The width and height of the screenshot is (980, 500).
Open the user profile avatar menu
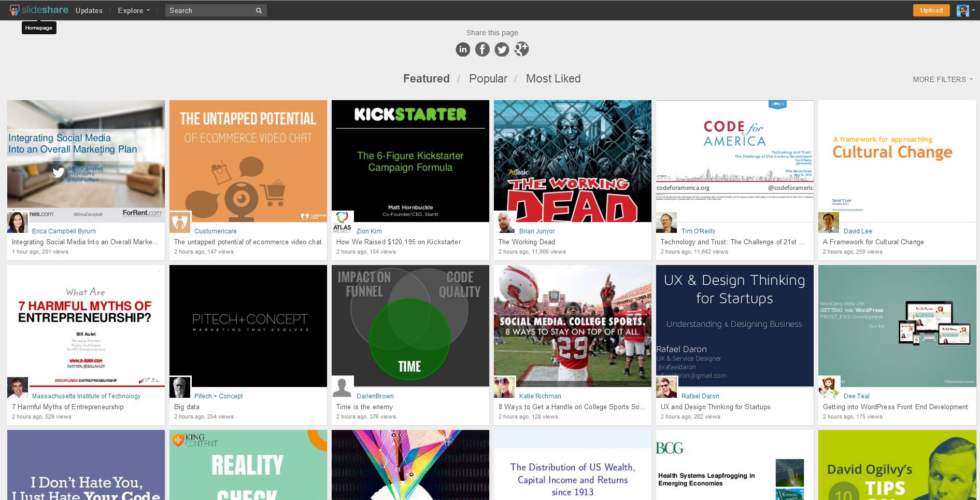tap(965, 10)
